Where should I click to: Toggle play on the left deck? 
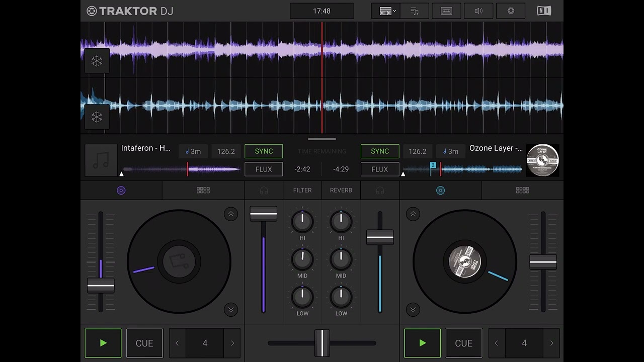(x=103, y=343)
